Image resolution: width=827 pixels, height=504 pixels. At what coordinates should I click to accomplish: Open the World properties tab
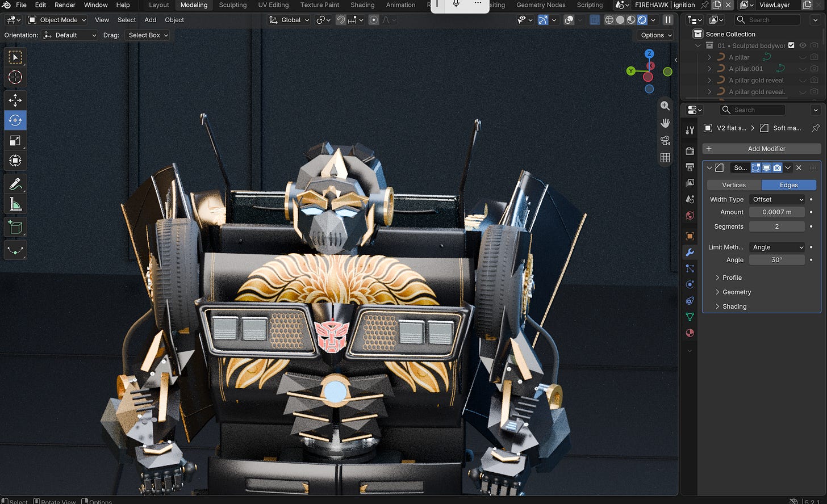690,215
